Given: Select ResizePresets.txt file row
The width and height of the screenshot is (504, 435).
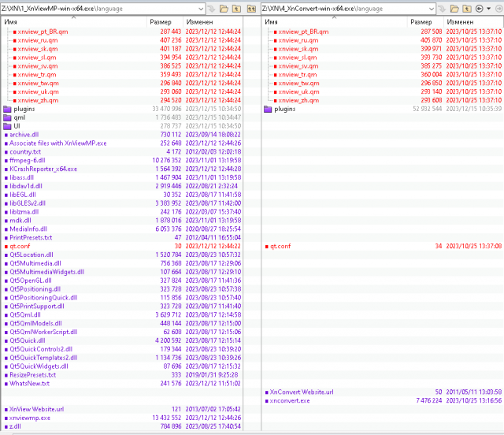Looking at the screenshot, I should point(122,375).
